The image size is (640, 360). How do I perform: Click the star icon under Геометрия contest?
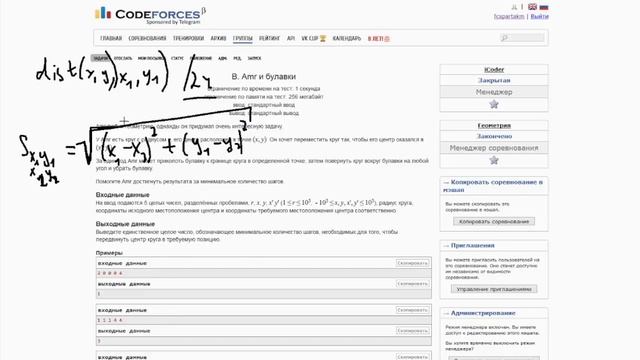click(494, 160)
